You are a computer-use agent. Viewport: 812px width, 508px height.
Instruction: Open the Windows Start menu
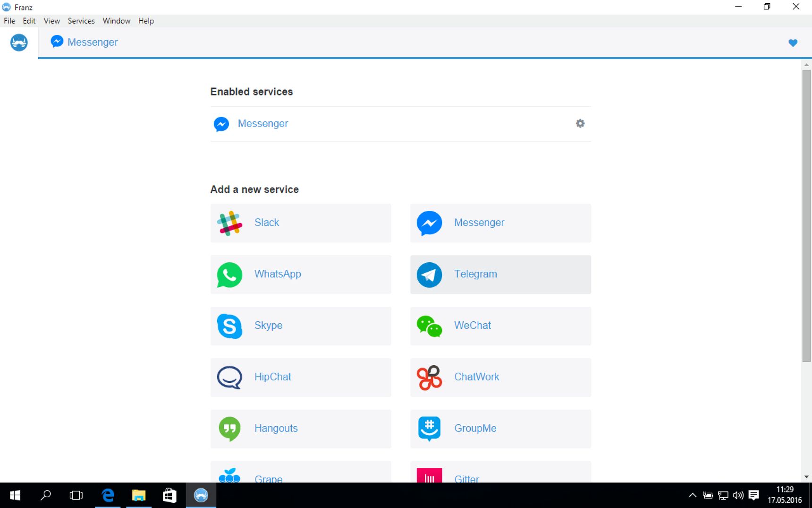tap(15, 495)
